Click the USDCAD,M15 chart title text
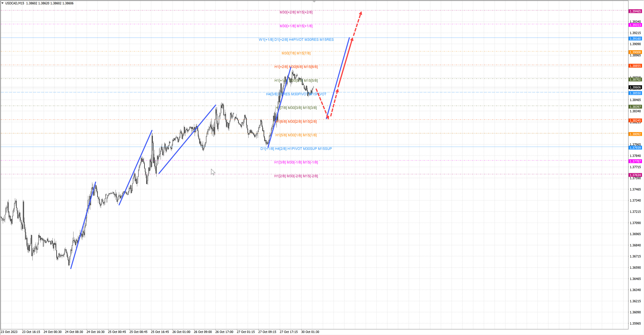The image size is (644, 335). pos(15,3)
